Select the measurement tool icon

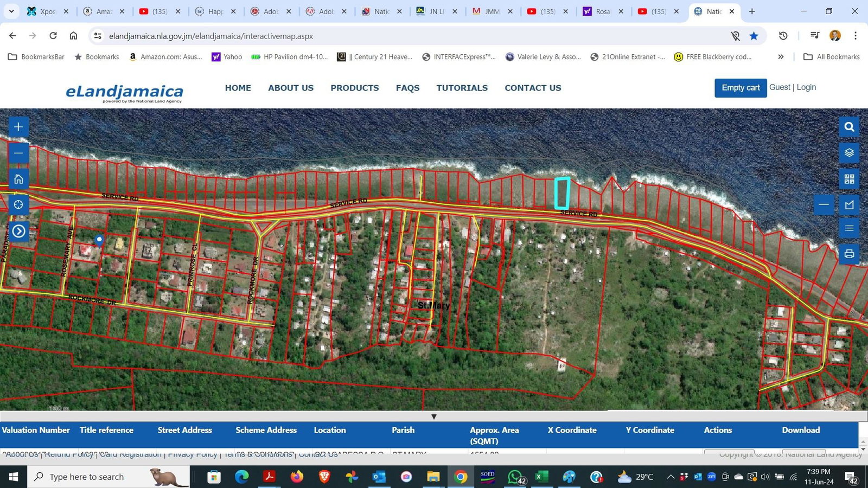tap(849, 204)
